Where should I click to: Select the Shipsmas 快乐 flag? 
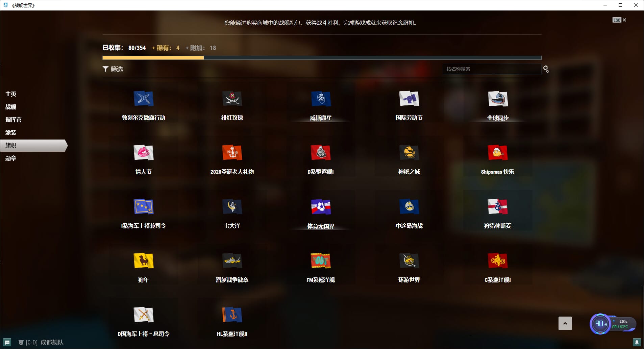point(498,153)
